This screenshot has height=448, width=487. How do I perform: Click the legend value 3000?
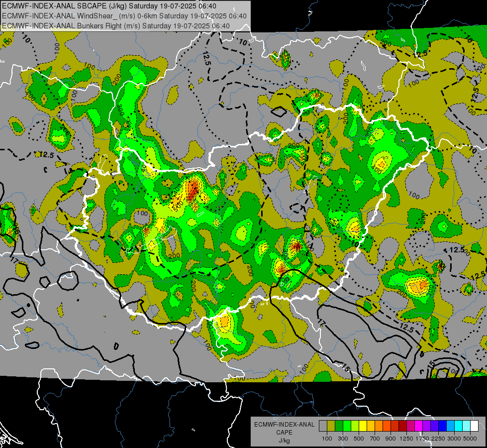454,439
